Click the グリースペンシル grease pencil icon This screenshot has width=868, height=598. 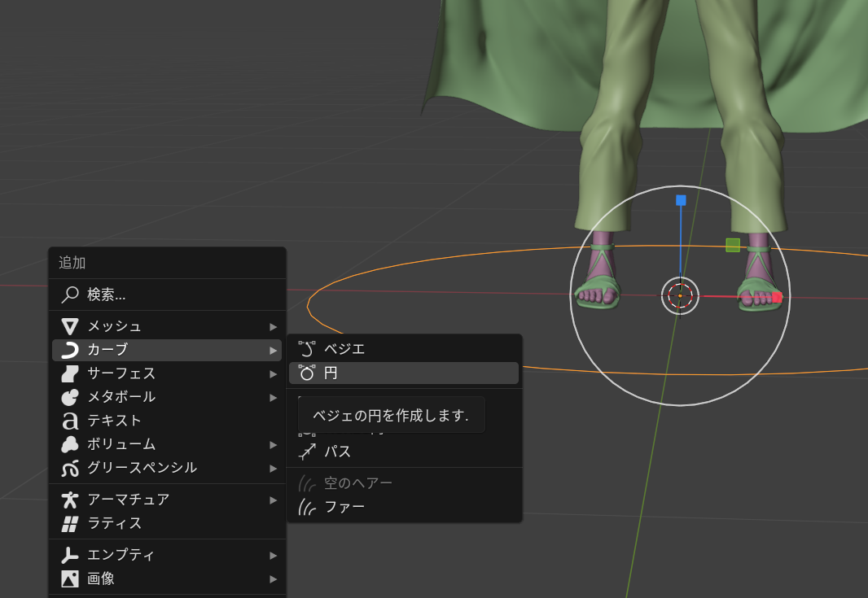pyautogui.click(x=70, y=468)
